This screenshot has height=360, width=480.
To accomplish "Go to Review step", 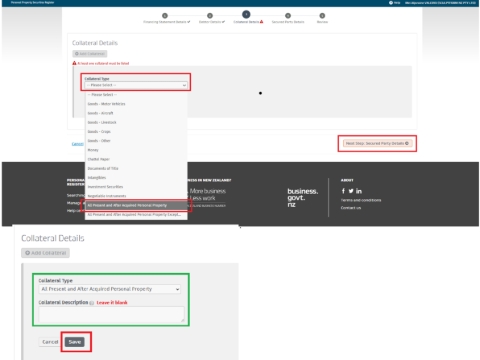I will coord(322,18).
